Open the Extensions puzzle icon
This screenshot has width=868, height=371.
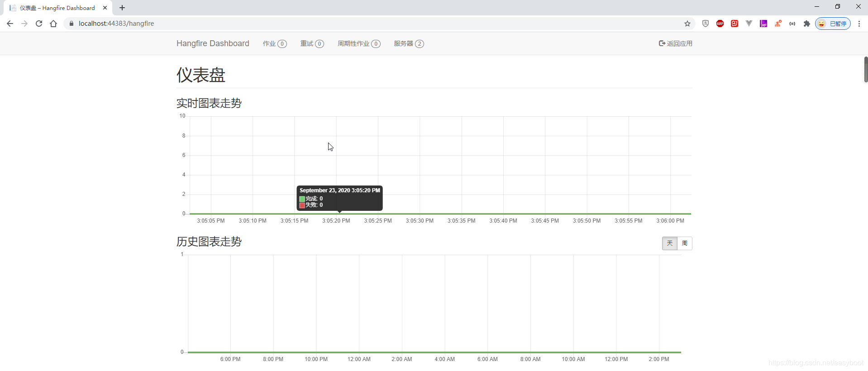tap(807, 24)
